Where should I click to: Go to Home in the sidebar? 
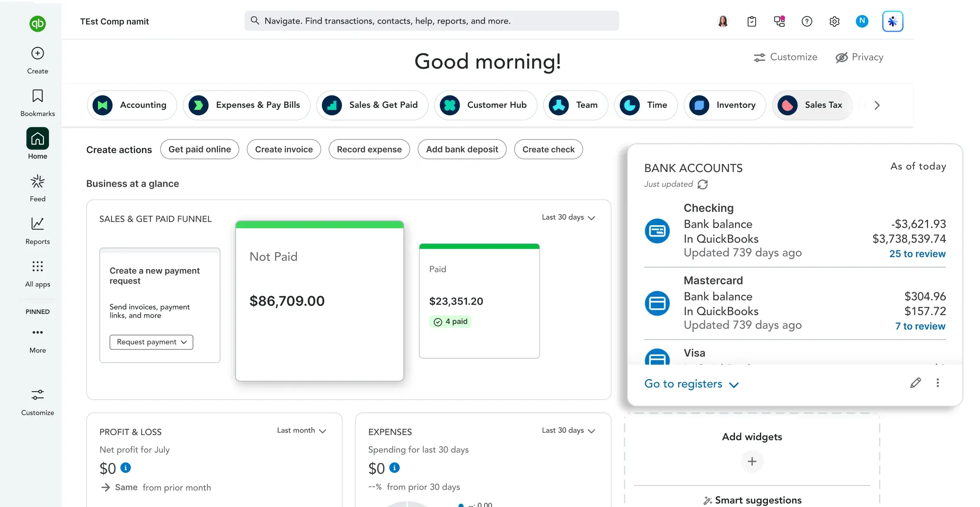click(x=38, y=144)
